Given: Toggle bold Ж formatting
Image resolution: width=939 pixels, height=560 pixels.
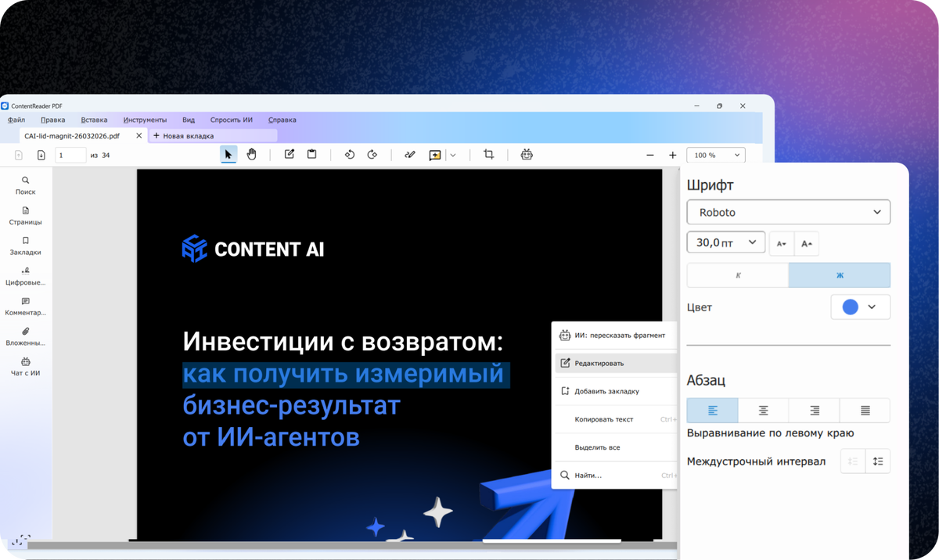Looking at the screenshot, I should point(840,275).
